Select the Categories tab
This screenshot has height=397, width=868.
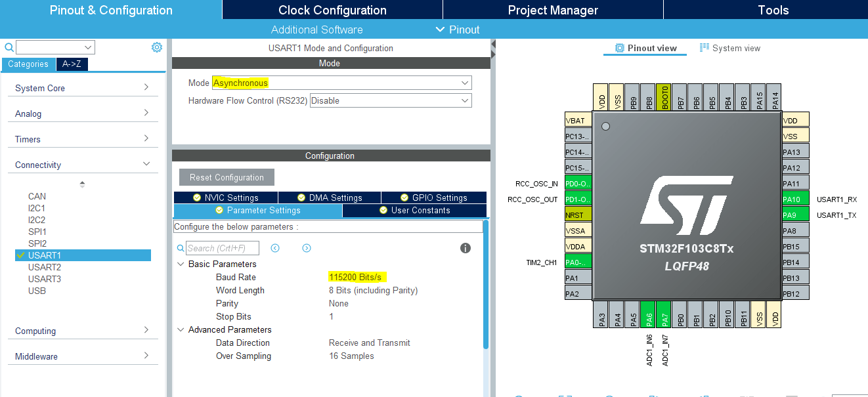(x=28, y=64)
